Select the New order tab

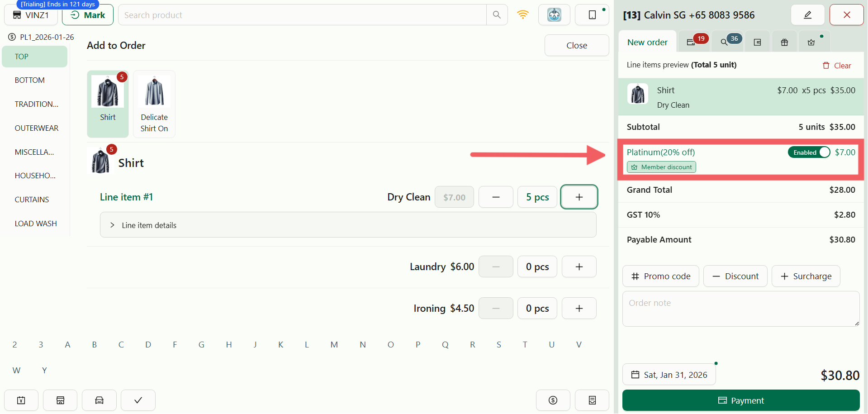647,42
